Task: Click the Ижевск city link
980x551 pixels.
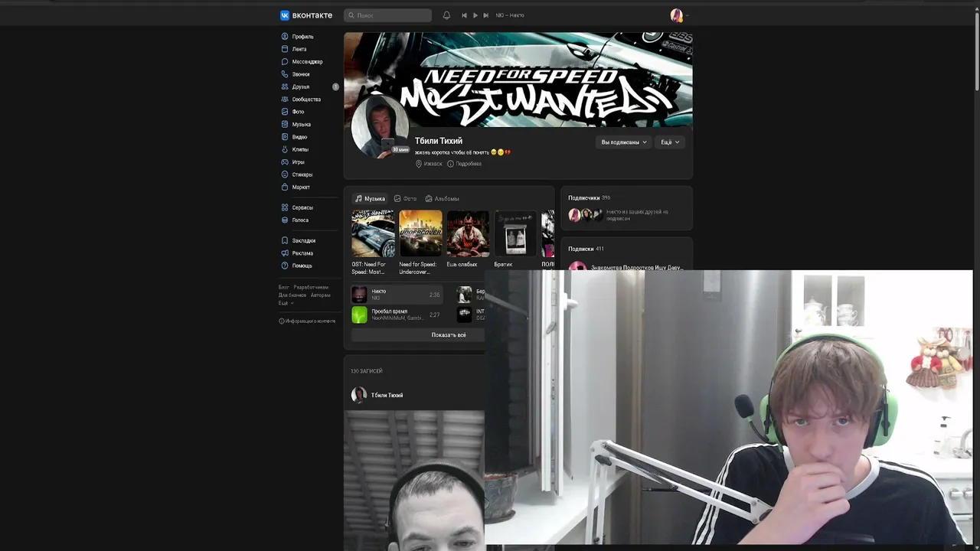Action: pos(429,164)
